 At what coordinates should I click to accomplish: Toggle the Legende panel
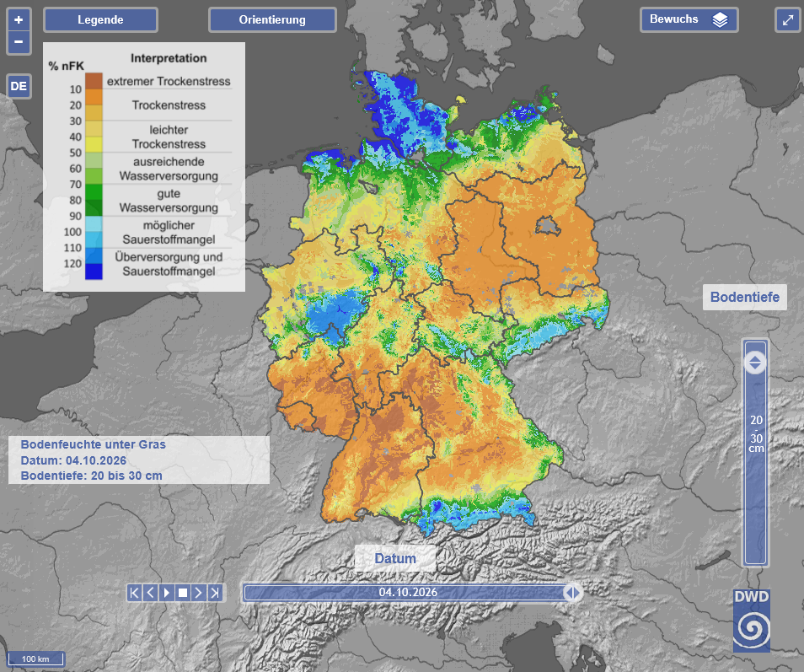coord(100,20)
